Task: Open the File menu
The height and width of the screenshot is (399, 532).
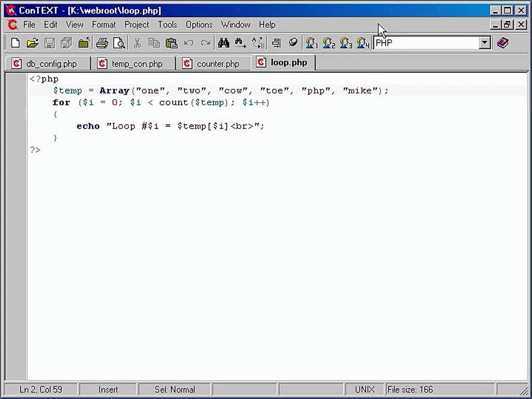Action: pos(29,25)
